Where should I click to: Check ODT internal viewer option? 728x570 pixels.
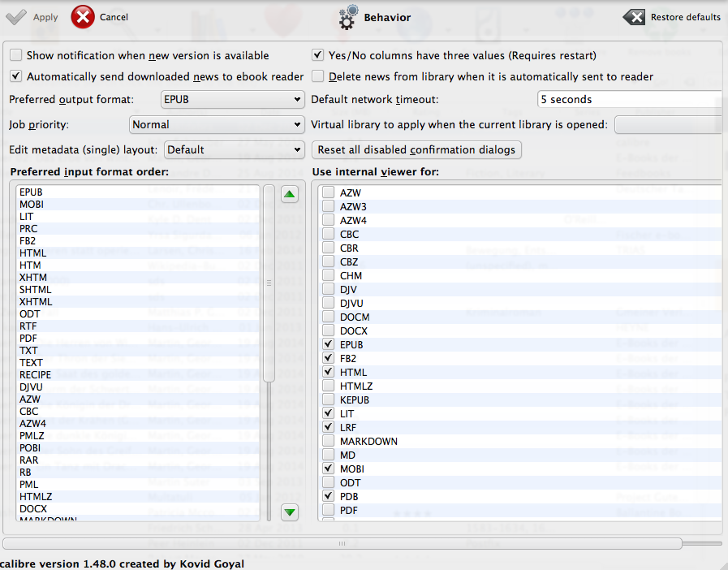pyautogui.click(x=328, y=482)
